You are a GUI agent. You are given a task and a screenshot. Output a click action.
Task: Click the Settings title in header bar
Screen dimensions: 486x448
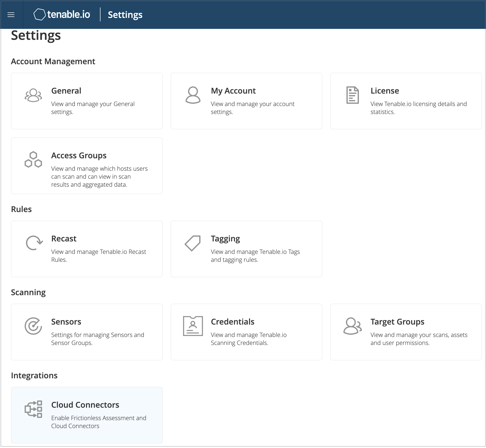tap(125, 15)
